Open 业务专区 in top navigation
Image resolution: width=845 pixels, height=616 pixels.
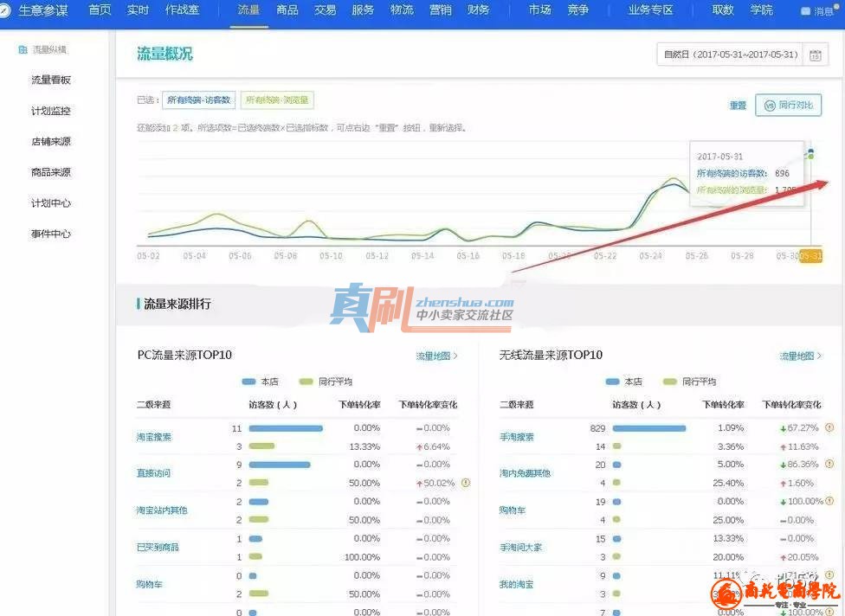click(650, 10)
